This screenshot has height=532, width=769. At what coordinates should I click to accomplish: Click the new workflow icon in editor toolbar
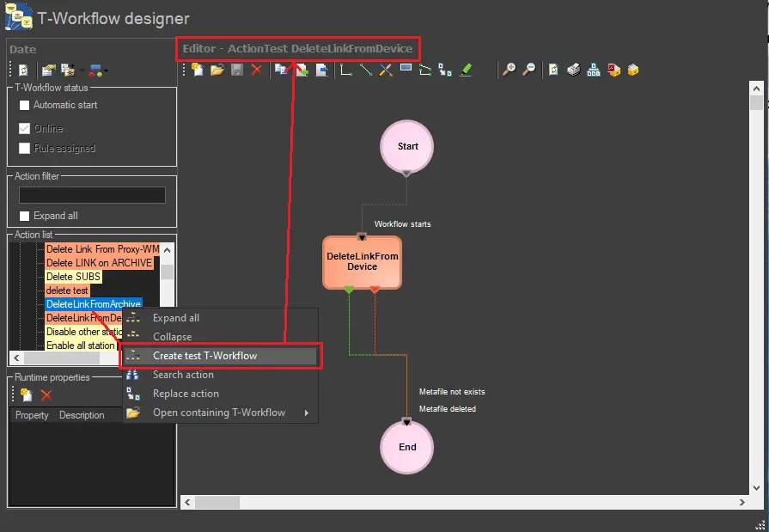(x=198, y=70)
